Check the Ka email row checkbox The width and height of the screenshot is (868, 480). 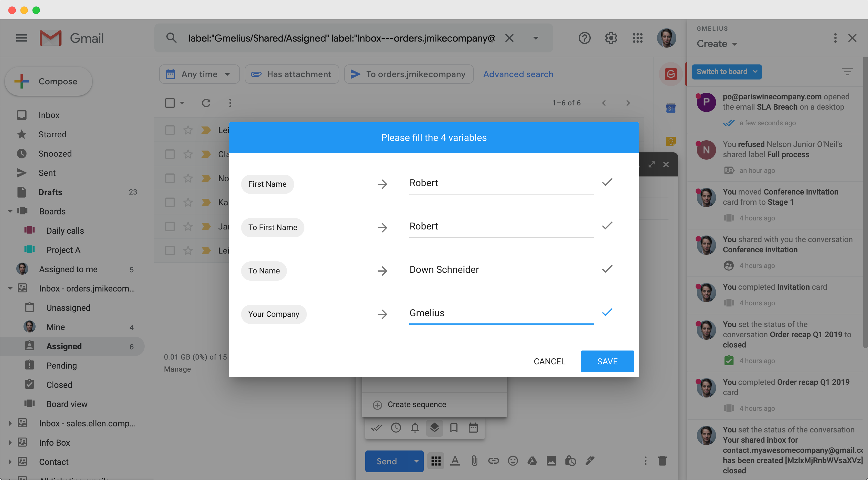tap(170, 202)
